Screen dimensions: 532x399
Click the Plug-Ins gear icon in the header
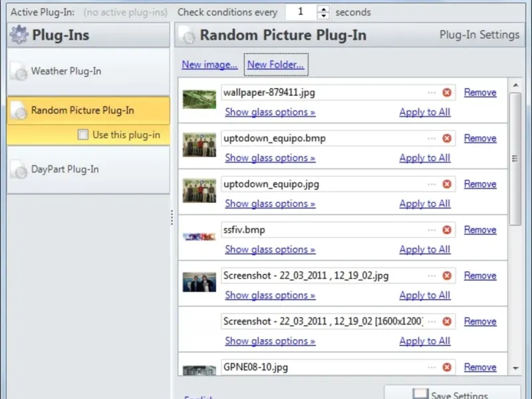point(19,35)
